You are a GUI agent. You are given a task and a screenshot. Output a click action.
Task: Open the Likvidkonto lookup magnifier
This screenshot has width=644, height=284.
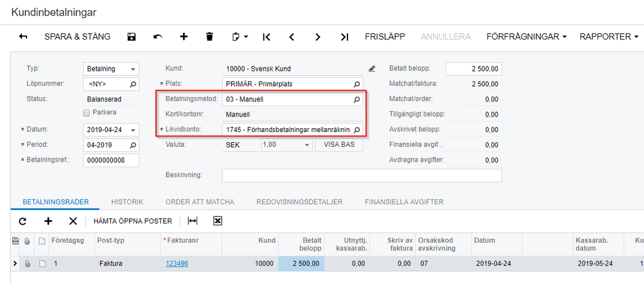coord(356,129)
